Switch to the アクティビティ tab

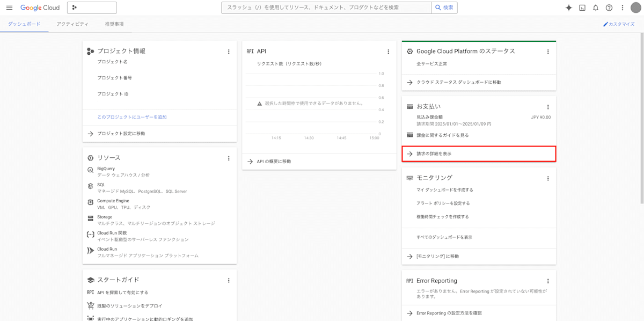pyautogui.click(x=72, y=24)
